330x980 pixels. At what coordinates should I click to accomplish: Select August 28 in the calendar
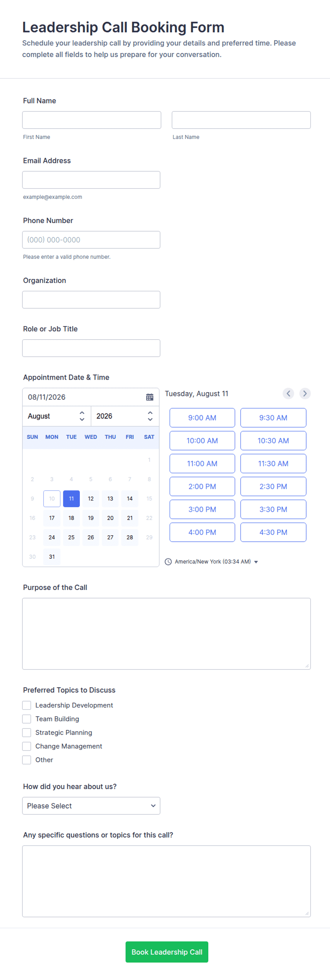tap(130, 537)
